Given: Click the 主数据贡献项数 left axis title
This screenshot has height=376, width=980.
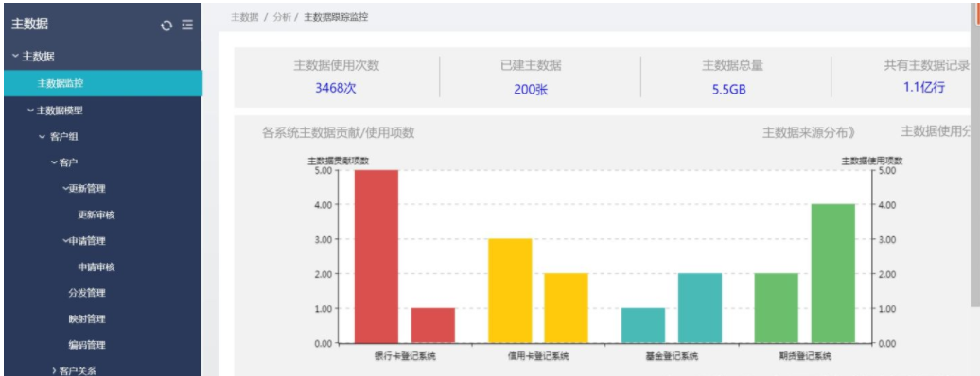Looking at the screenshot, I should 338,161.
